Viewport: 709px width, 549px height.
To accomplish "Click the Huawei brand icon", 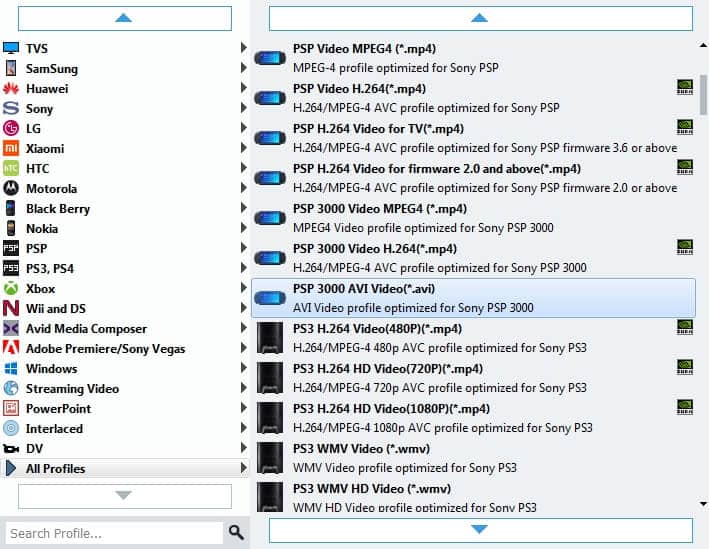I will tap(11, 89).
